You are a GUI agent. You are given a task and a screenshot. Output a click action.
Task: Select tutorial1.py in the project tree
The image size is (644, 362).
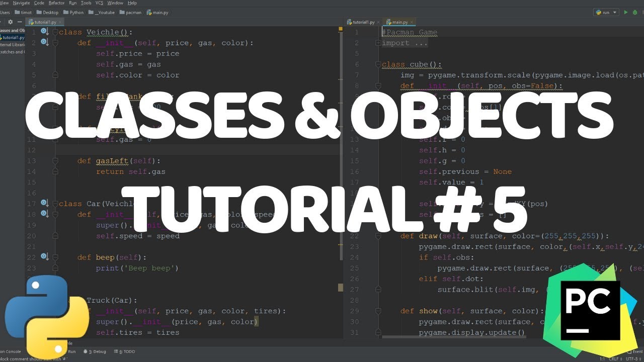13,38
